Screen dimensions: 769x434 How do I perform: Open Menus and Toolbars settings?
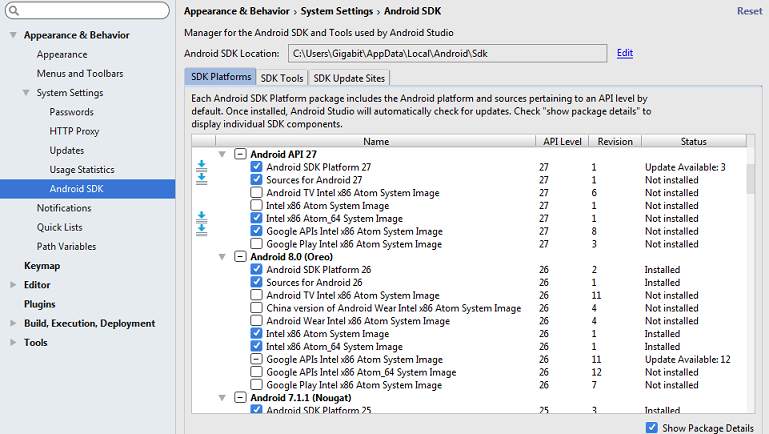coord(80,74)
